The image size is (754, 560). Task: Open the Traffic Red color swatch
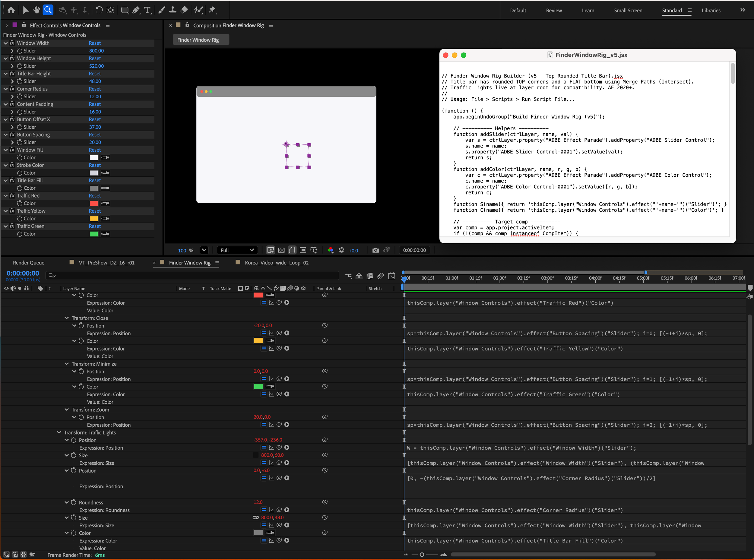pyautogui.click(x=93, y=203)
